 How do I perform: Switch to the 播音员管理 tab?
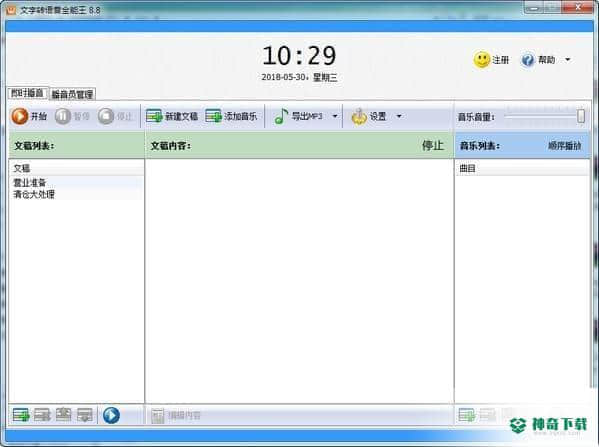(x=73, y=94)
